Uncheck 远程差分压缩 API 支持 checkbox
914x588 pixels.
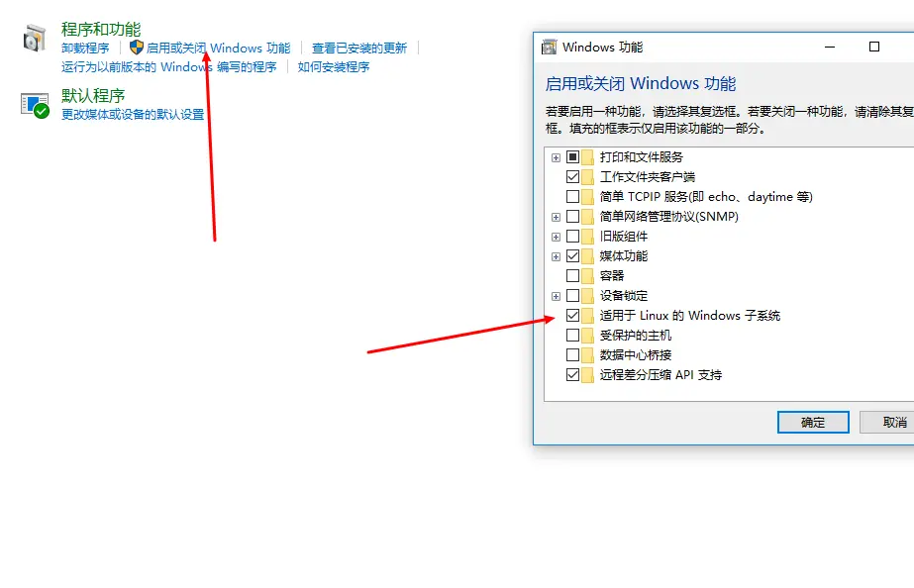click(x=573, y=375)
